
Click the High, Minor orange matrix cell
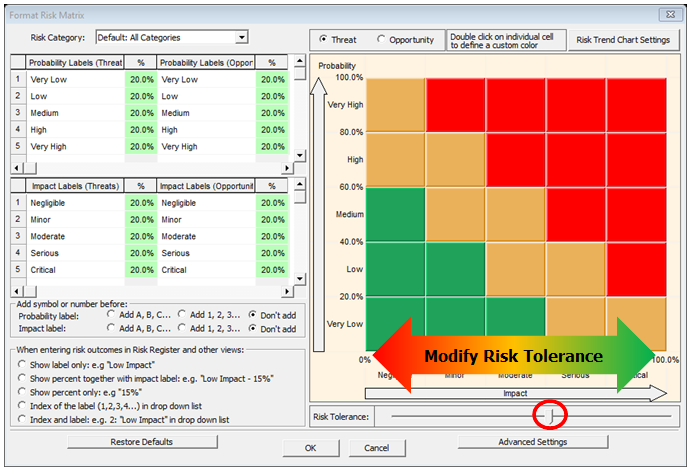[455, 159]
